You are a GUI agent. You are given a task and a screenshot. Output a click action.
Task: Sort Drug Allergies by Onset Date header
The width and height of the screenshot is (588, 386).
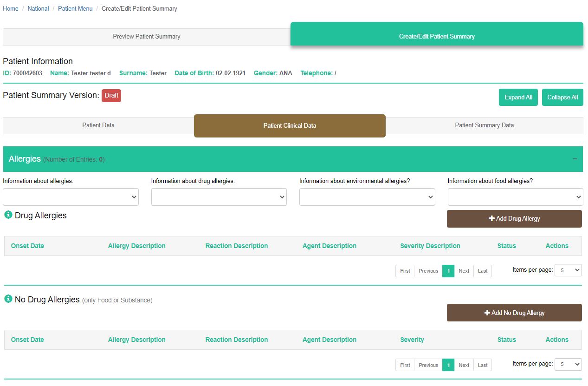point(27,246)
